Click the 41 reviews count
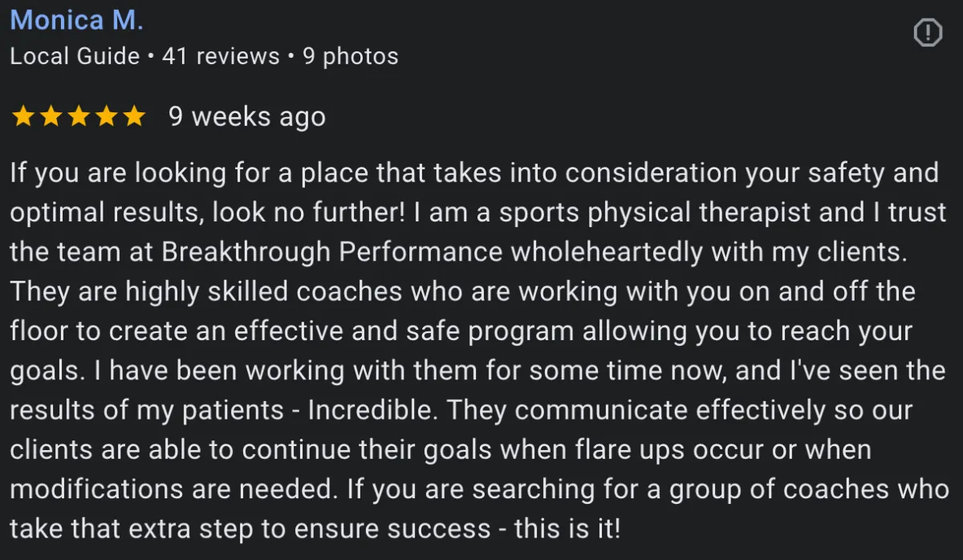 tap(221, 56)
